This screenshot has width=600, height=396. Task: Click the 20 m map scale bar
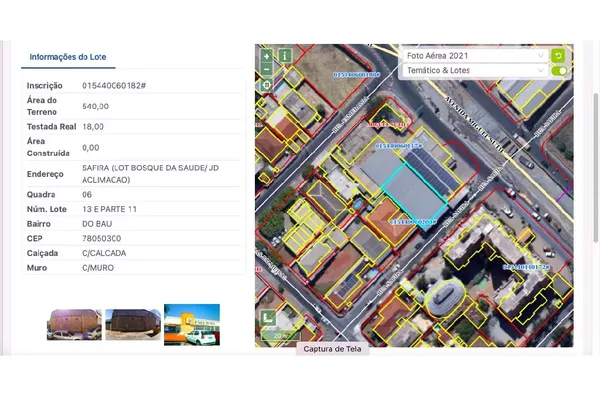[281, 336]
